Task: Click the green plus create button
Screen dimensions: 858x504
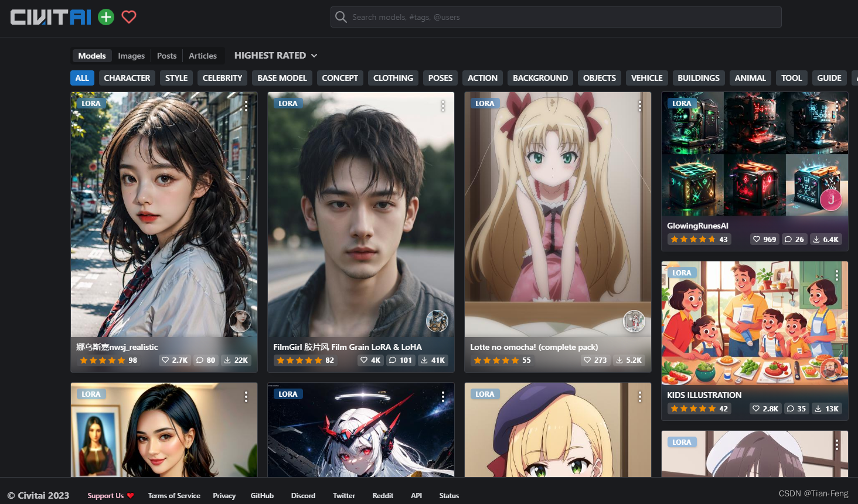Action: coord(106,17)
